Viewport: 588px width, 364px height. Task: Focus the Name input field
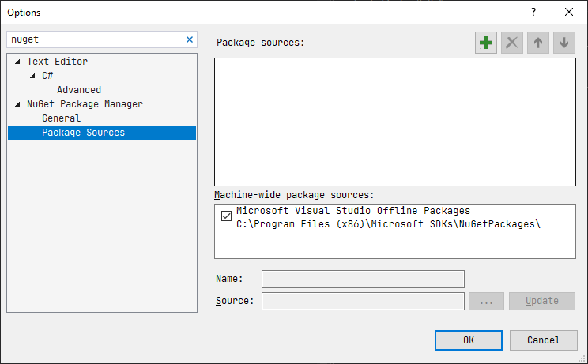pyautogui.click(x=363, y=279)
